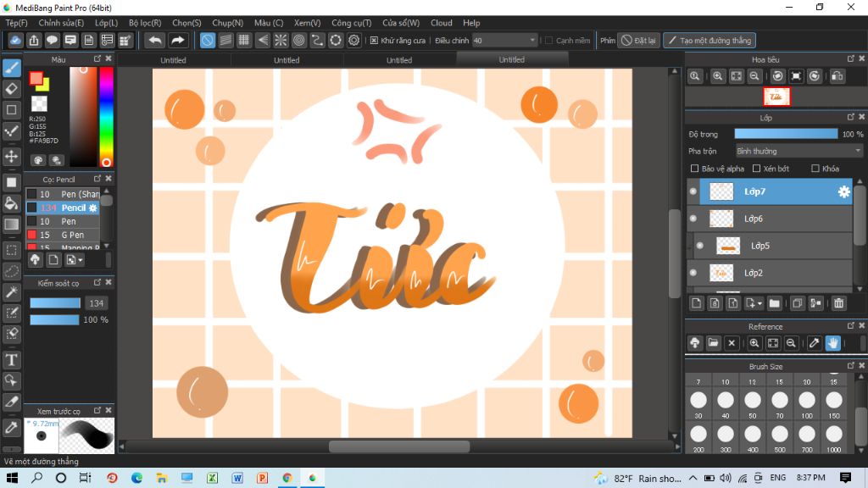Open snap settings gear
Screen dimensions: 868x488
pyautogui.click(x=353, y=41)
